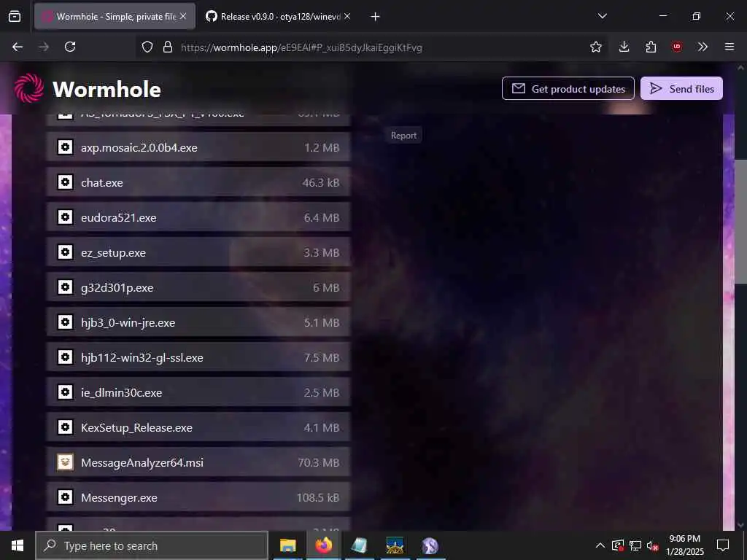This screenshot has height=560, width=747.
Task: Select the KexSetup_Release.exe file name
Action: coord(136,427)
